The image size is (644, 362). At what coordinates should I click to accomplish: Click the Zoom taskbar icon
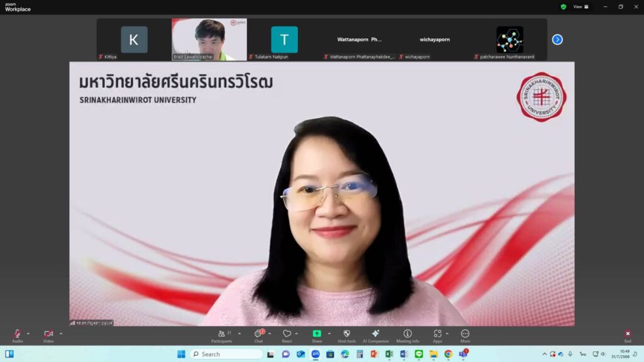[316, 354]
